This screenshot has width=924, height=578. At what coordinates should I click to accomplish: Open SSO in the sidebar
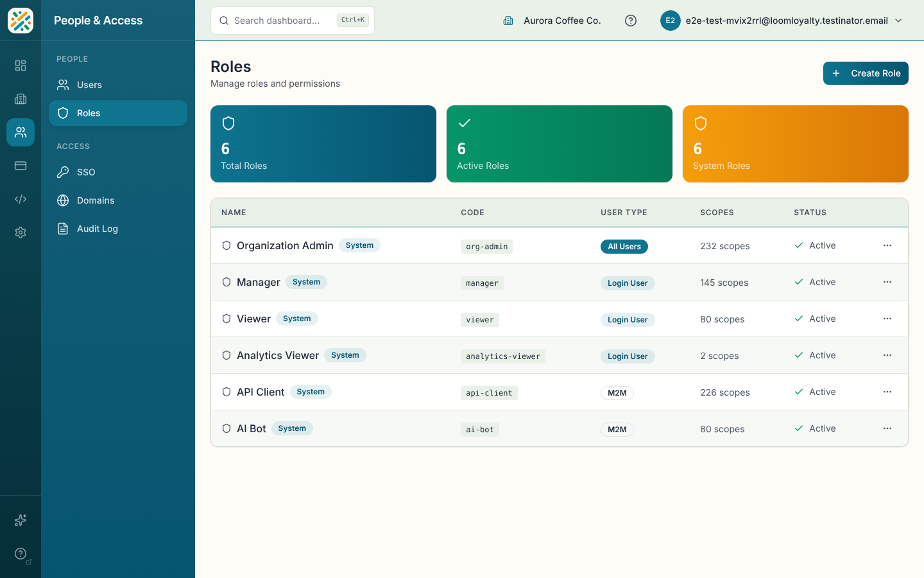pos(118,172)
